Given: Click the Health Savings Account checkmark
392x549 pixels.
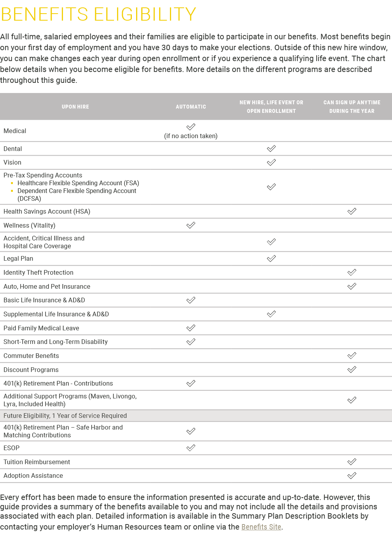Looking at the screenshot, I should pyautogui.click(x=352, y=211).
